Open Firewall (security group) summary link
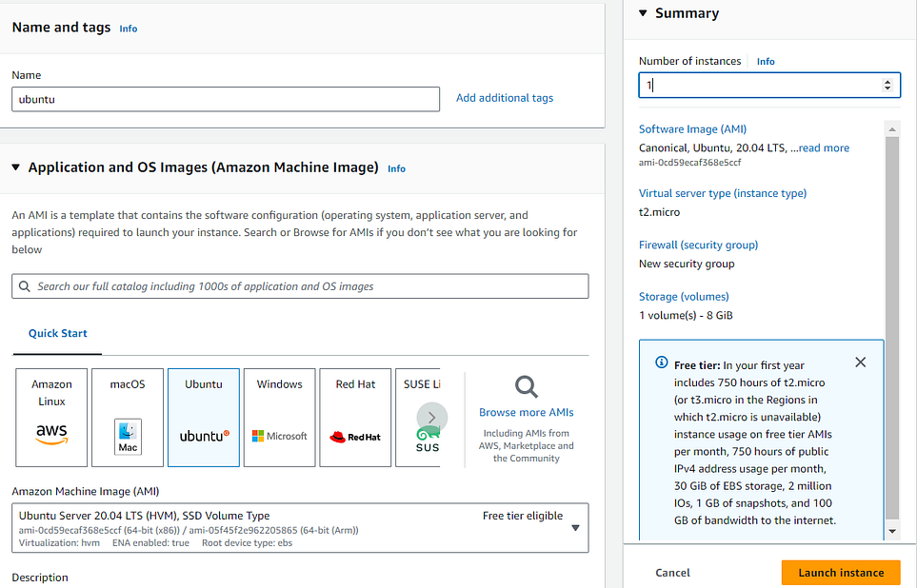 pyautogui.click(x=698, y=245)
